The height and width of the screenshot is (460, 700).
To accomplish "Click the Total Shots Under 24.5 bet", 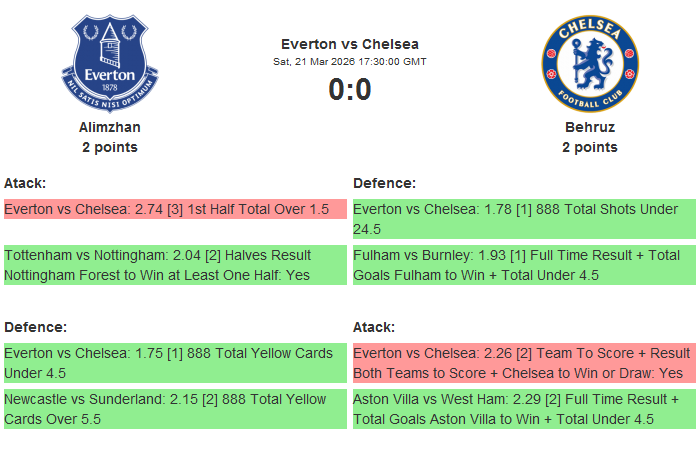I will click(524, 219).
